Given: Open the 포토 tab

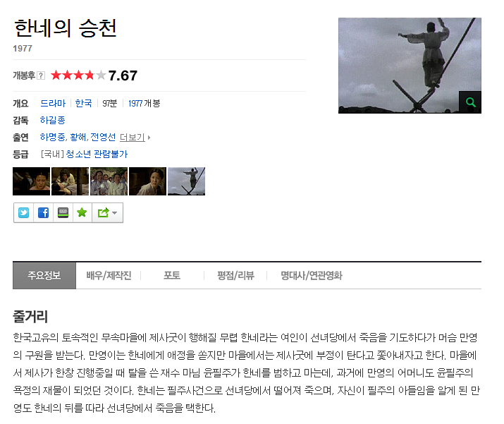Looking at the screenshot, I should pos(172,276).
